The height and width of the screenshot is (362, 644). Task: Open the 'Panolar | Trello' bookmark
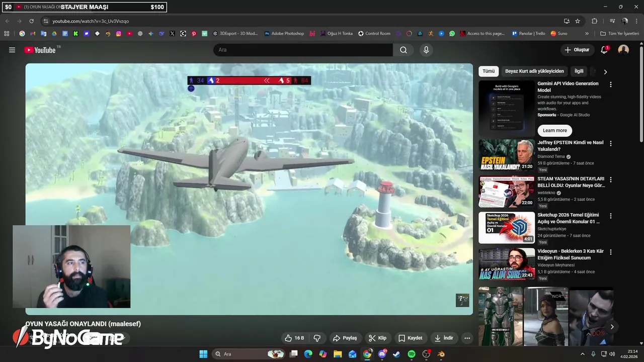pos(528,34)
